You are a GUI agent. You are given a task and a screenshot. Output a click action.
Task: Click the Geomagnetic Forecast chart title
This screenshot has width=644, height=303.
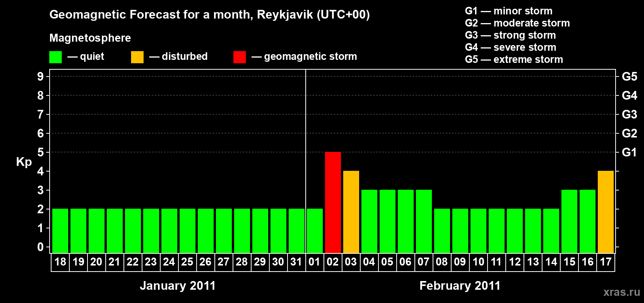pos(209,15)
